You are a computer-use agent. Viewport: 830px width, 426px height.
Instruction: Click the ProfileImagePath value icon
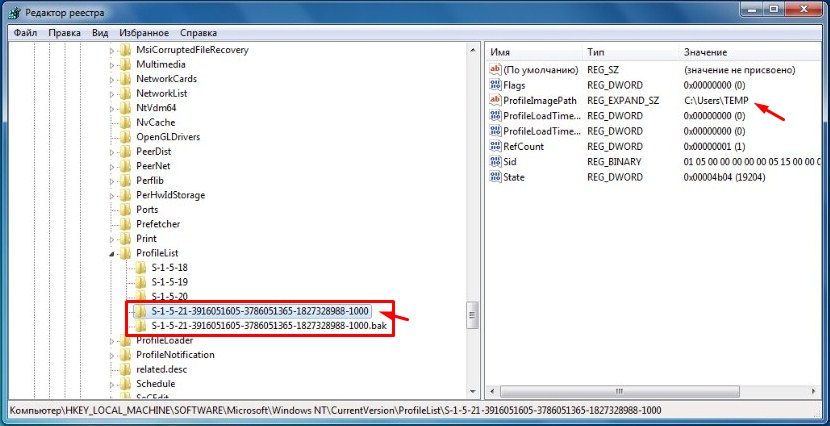495,101
